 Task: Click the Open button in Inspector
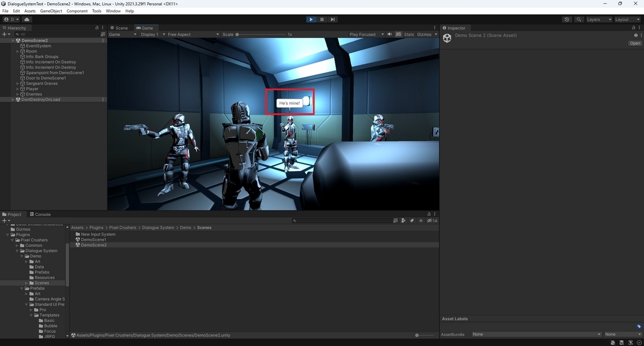click(x=635, y=43)
